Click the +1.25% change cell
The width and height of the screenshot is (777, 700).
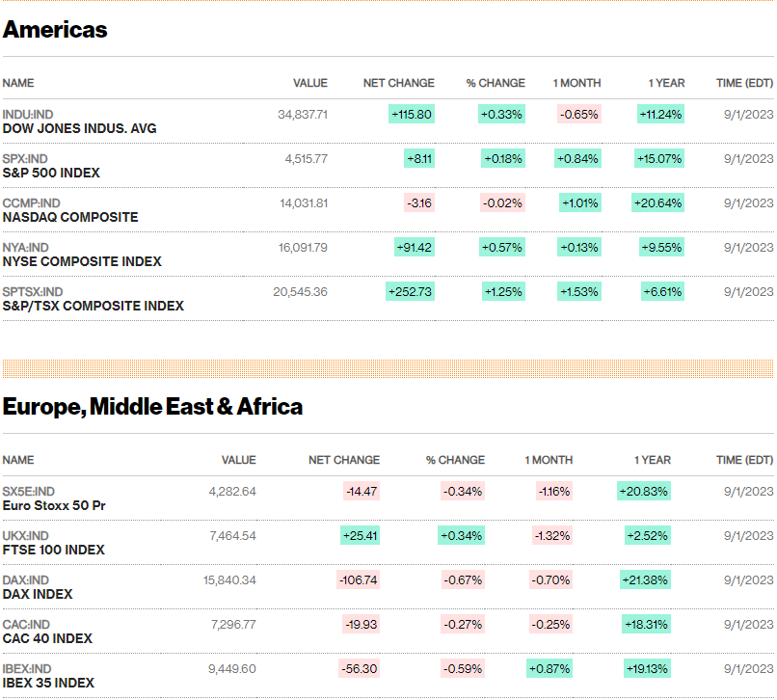tap(503, 292)
